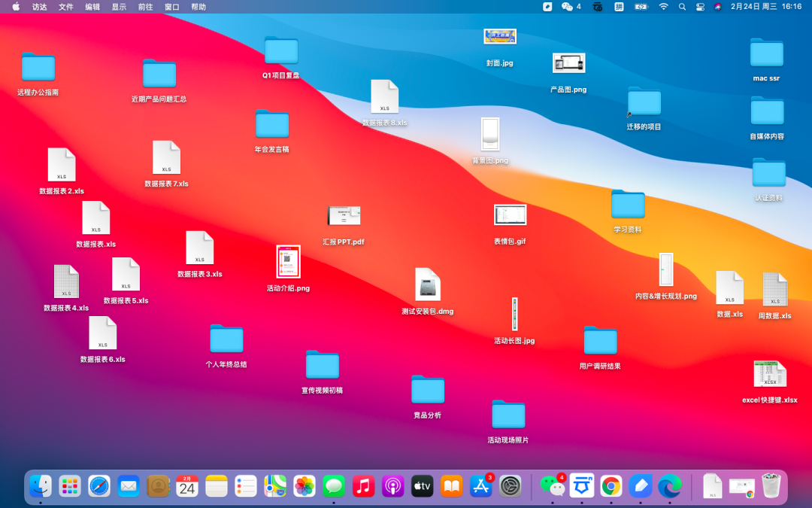Open Maps app in the Dock
This screenshot has width=812, height=508.
(x=275, y=486)
